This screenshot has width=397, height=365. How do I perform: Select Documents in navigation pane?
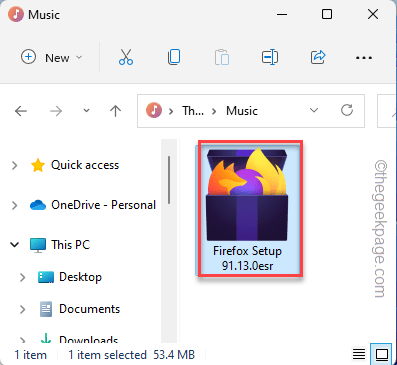89,309
